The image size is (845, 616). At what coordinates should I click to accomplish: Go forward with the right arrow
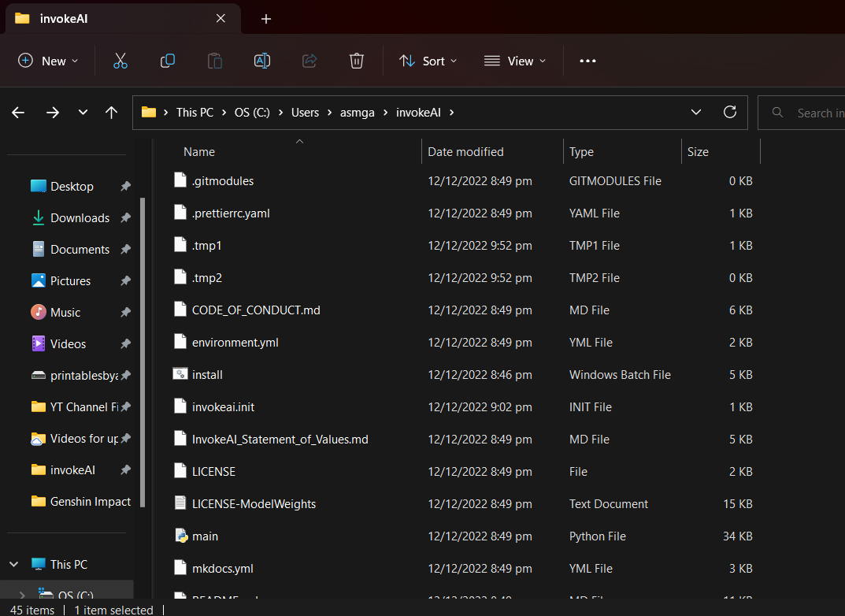[52, 113]
